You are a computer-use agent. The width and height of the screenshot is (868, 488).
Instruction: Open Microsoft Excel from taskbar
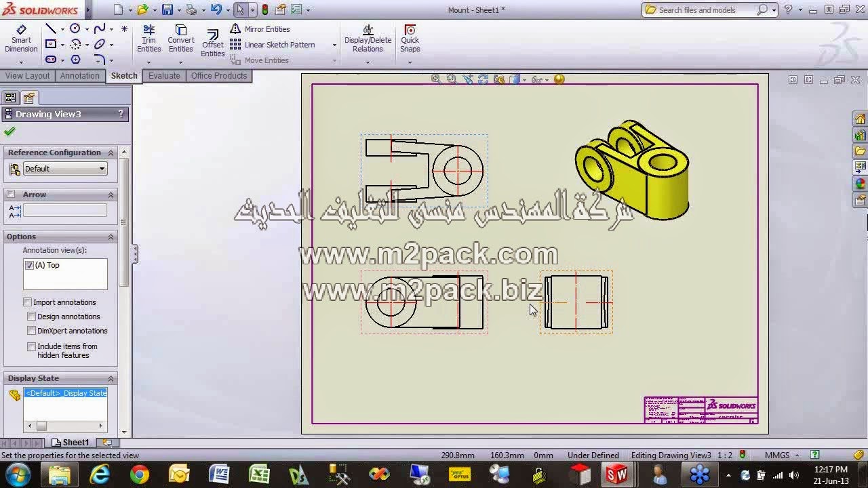pyautogui.click(x=259, y=474)
